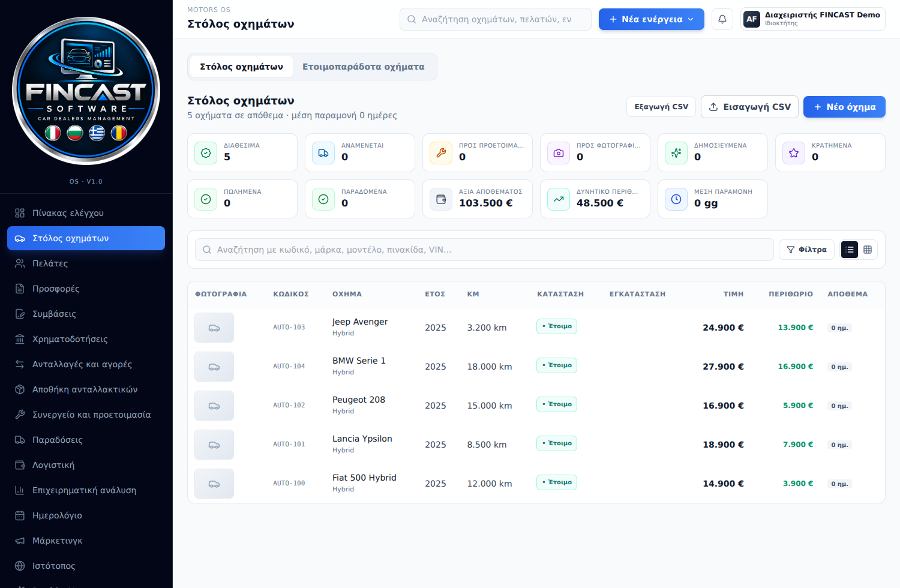This screenshot has height=588, width=900.
Task: Open the BMW Serie 1 photo thumbnail
Action: coord(214,367)
